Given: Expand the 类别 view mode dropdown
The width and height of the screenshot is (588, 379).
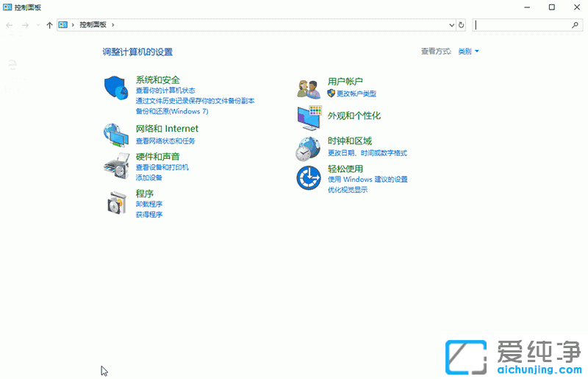Looking at the screenshot, I should [x=468, y=52].
